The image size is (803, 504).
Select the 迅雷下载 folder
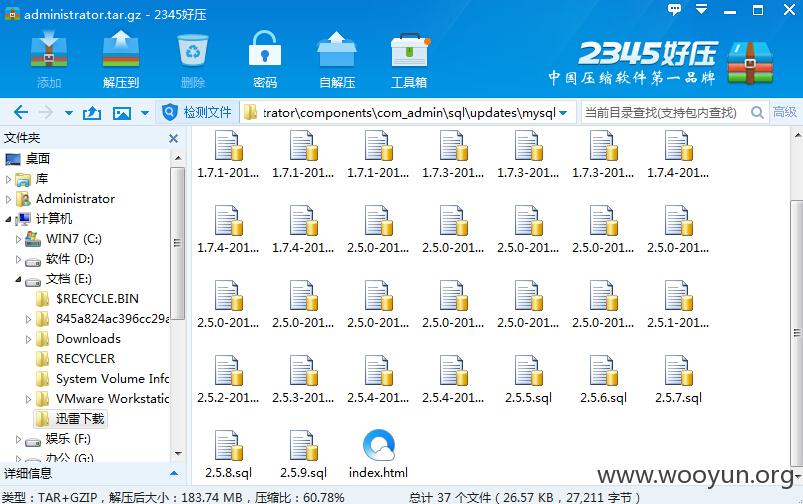(71, 419)
